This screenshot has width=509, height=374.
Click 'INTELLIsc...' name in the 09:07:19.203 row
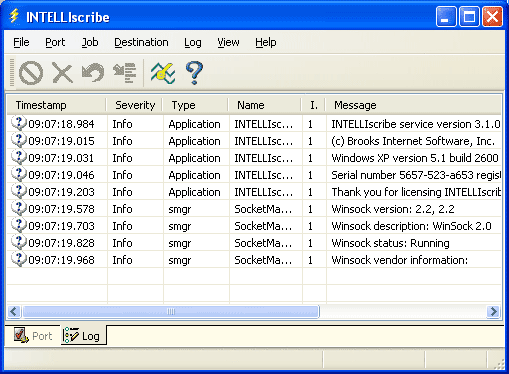click(x=263, y=192)
